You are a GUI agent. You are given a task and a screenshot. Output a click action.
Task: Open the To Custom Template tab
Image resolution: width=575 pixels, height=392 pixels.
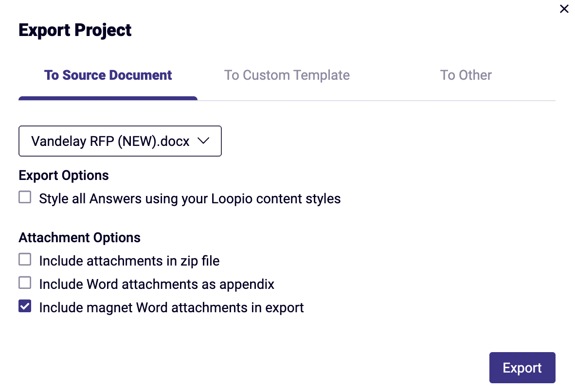[287, 75]
